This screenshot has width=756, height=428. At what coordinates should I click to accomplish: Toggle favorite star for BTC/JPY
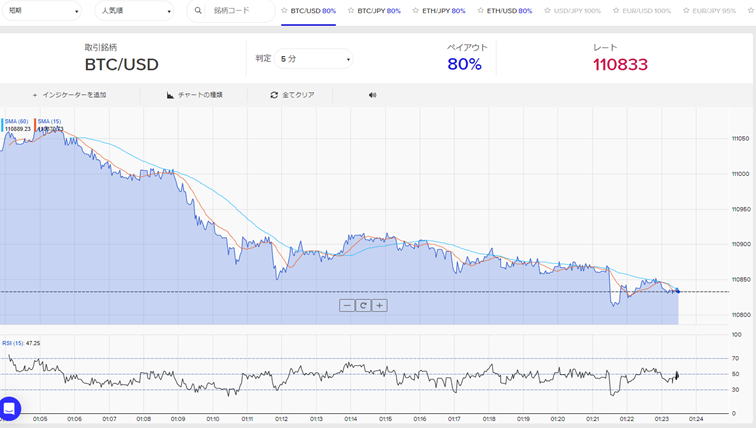[351, 11]
